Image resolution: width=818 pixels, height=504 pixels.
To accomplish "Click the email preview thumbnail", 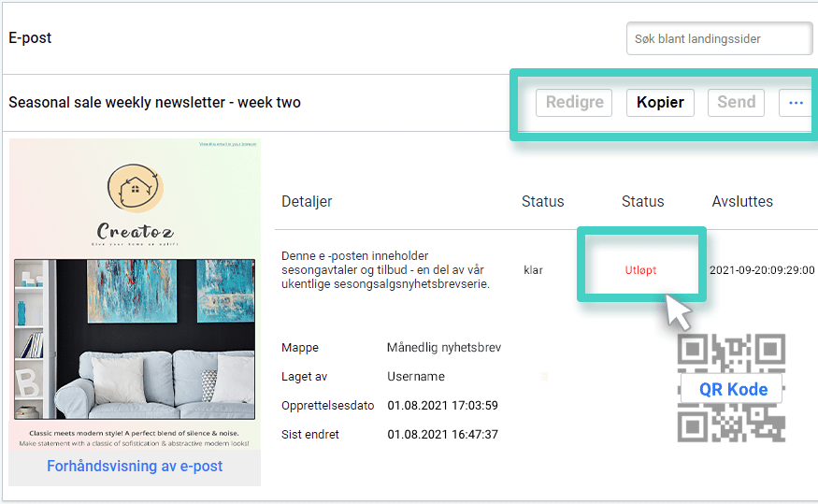I will 135,294.
